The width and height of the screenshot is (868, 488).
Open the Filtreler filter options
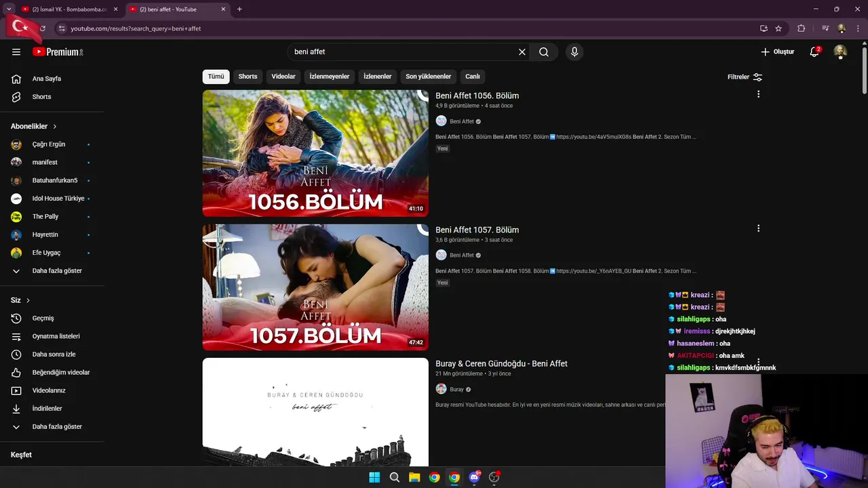[745, 77]
